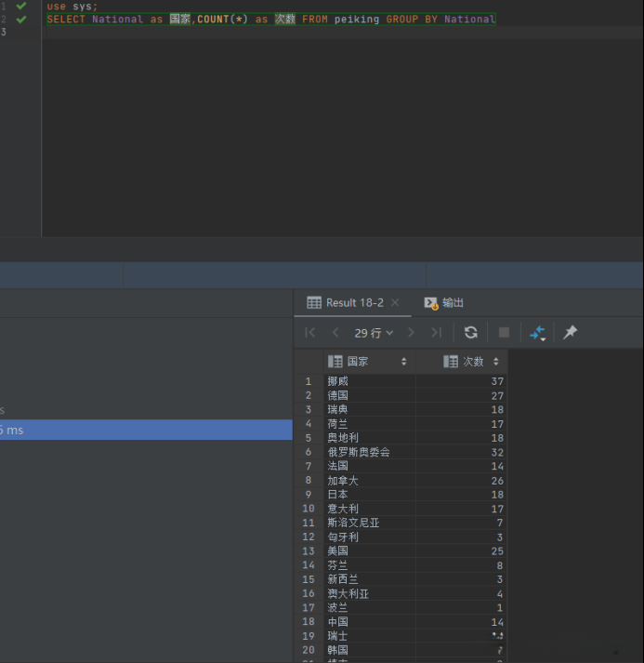Go to next page of results
Screen dimensions: 644x663
click(411, 332)
